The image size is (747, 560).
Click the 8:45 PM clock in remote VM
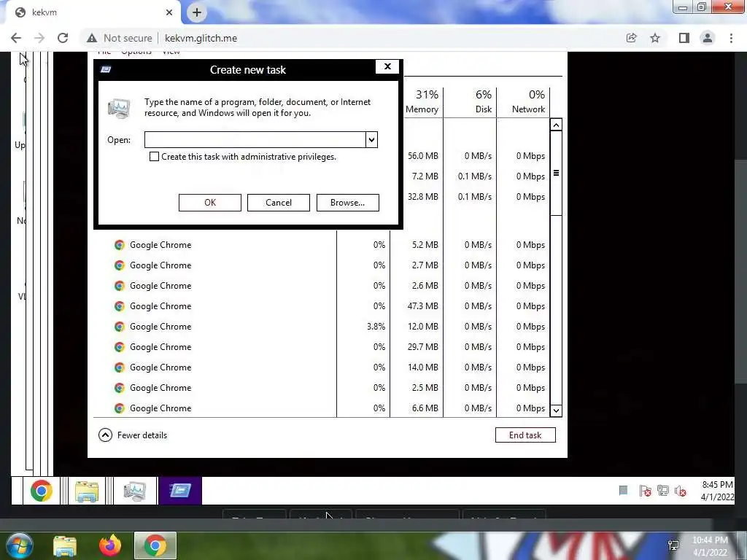coord(718,491)
